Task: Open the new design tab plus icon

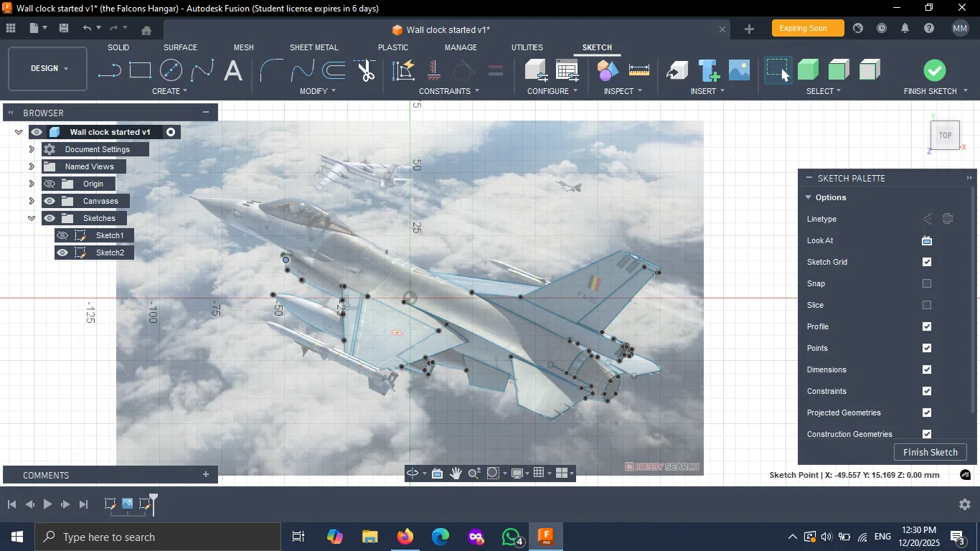Action: pyautogui.click(x=749, y=29)
